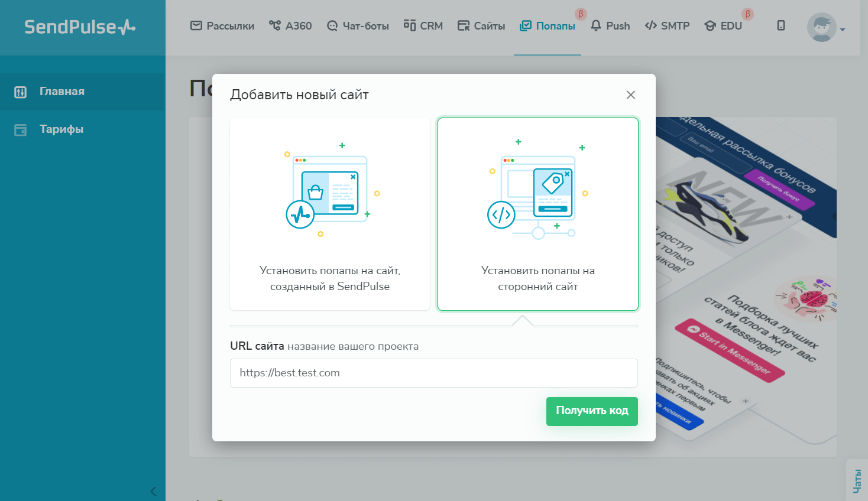Click the Главная dashboard icon
Screen dimensions: 868x501
pyautogui.click(x=21, y=92)
